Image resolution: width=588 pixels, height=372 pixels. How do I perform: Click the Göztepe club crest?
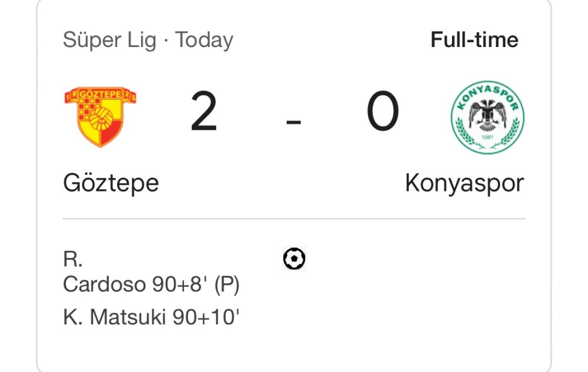pos(100,117)
